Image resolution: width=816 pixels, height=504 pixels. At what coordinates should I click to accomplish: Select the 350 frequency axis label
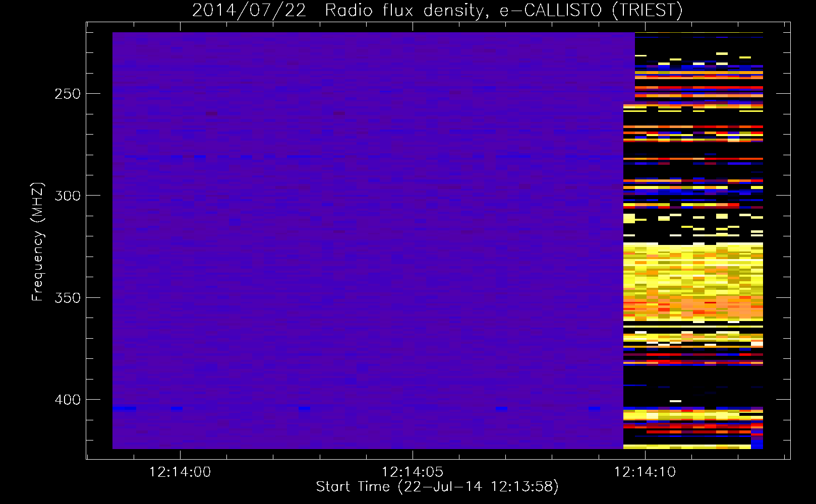click(x=68, y=298)
